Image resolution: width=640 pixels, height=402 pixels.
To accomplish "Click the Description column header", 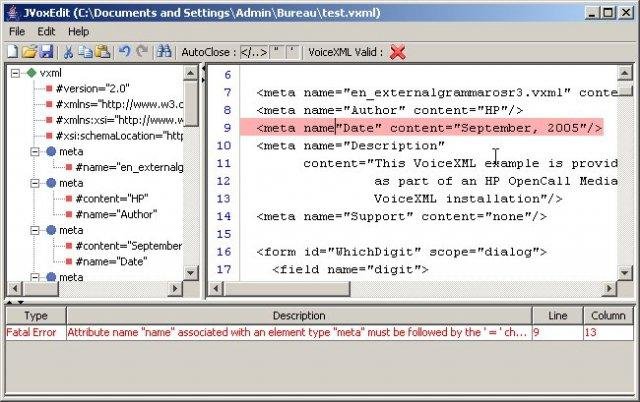I will click(299, 315).
